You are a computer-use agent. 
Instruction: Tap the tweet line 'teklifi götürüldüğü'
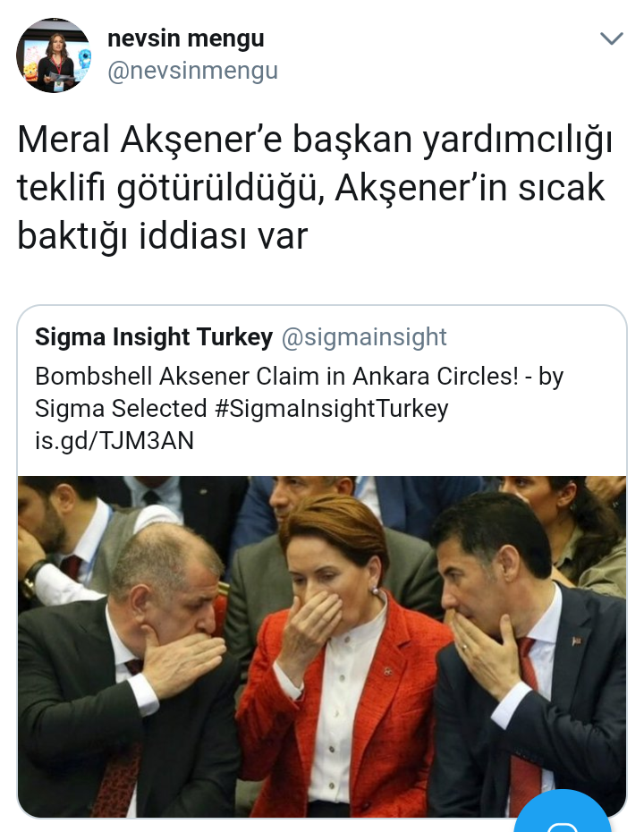point(311,189)
